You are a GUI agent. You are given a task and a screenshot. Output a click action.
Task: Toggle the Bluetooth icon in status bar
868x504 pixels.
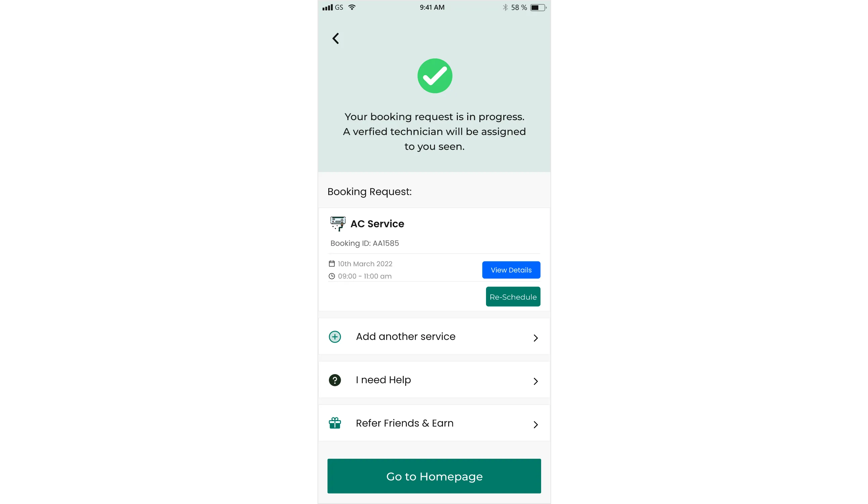tap(504, 7)
